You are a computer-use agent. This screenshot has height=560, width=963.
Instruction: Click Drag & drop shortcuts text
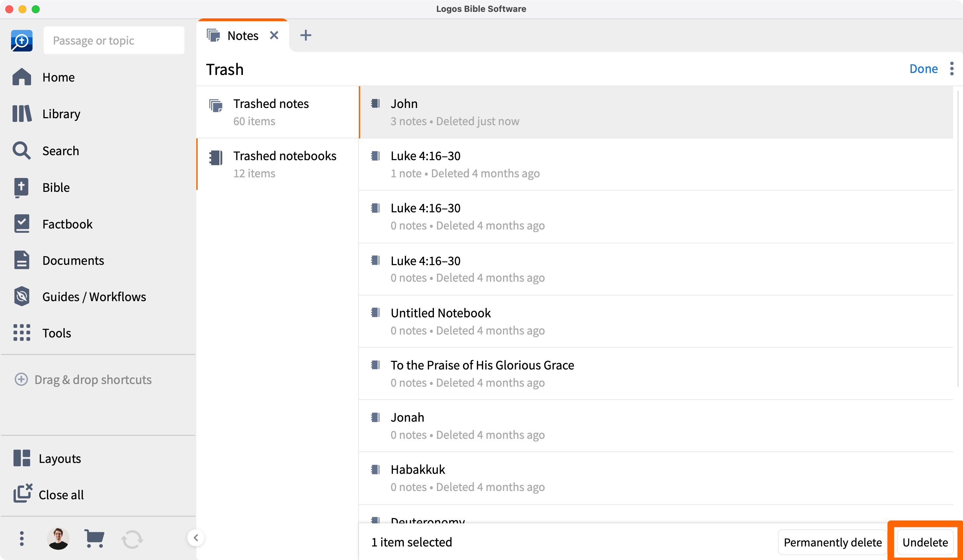93,379
